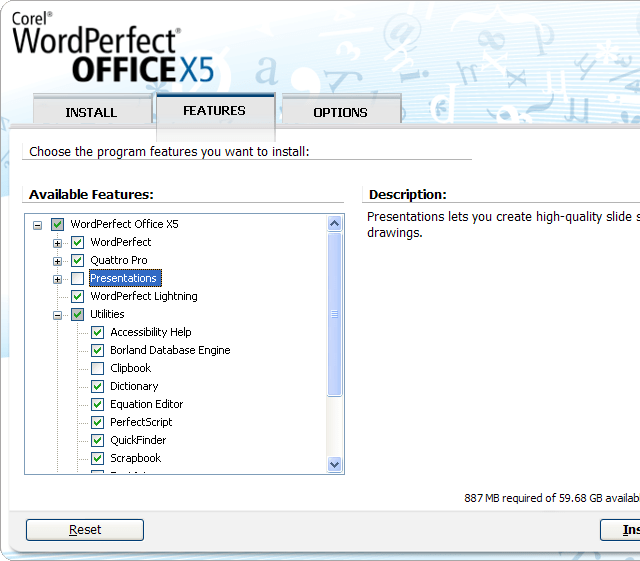
Task: Select the WordPerfect tree label
Action: (121, 242)
